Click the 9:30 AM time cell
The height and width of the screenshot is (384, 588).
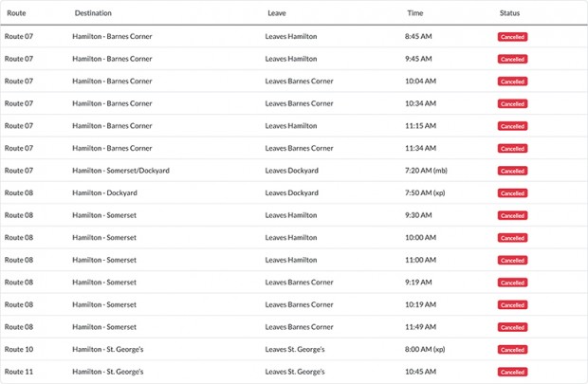(418, 215)
